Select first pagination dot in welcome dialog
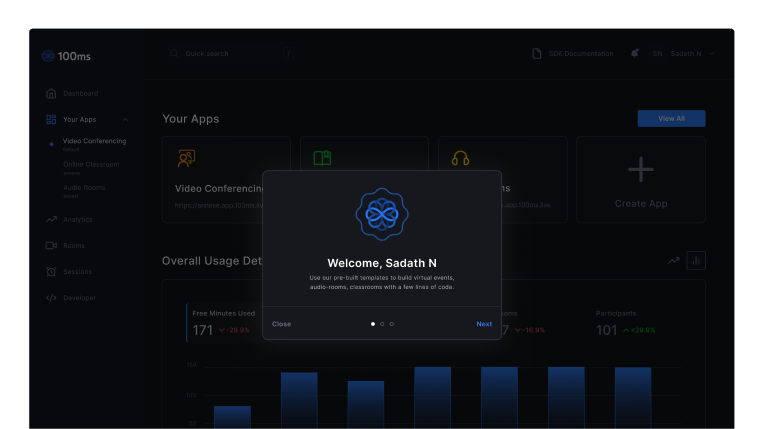Image resolution: width=764 pixels, height=429 pixels. click(373, 324)
